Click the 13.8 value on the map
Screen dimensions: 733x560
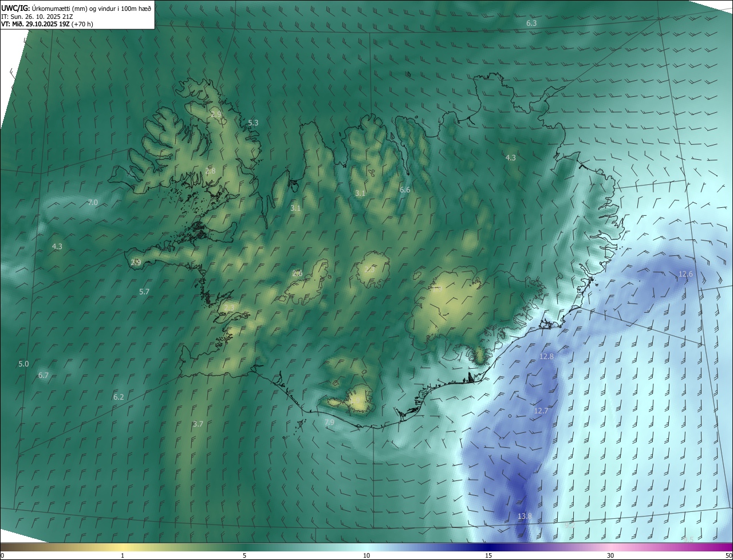click(x=525, y=516)
